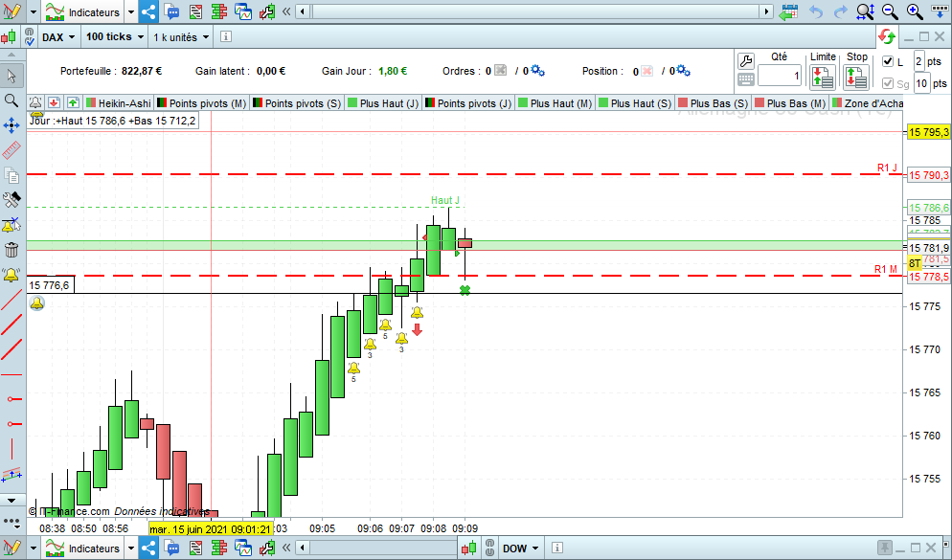Click the top scrollbar left arrow

pyautogui.click(x=303, y=11)
